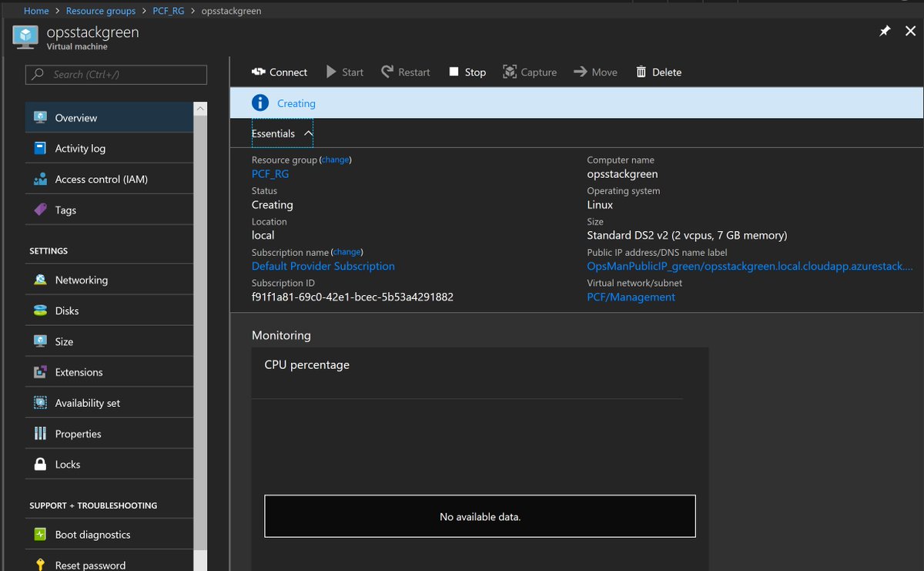Click the Boot diagnostics green icon

pyautogui.click(x=40, y=535)
